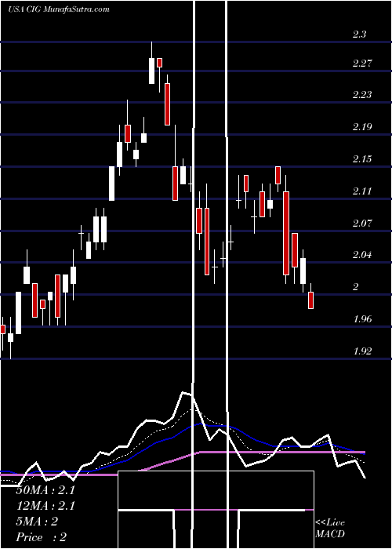This screenshot has height=549, width=392.
Task: Click the 2.27 price axis label
Action: coord(362,64)
